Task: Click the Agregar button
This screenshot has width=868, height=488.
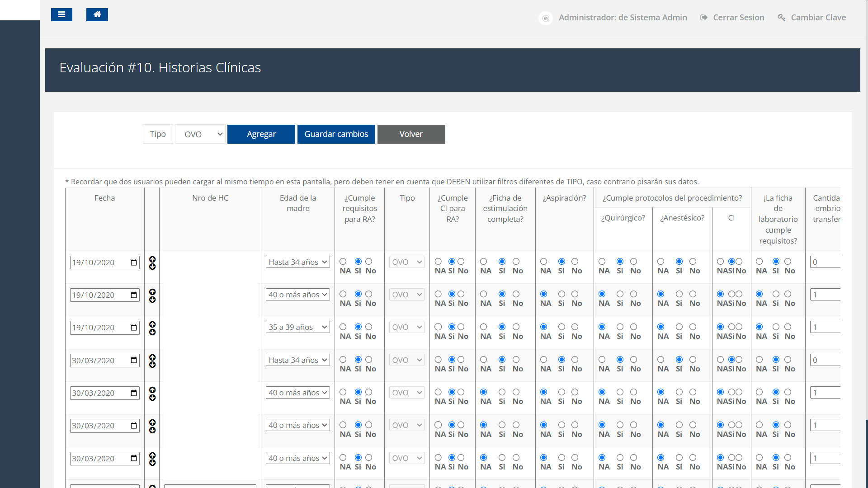Action: coord(261,134)
